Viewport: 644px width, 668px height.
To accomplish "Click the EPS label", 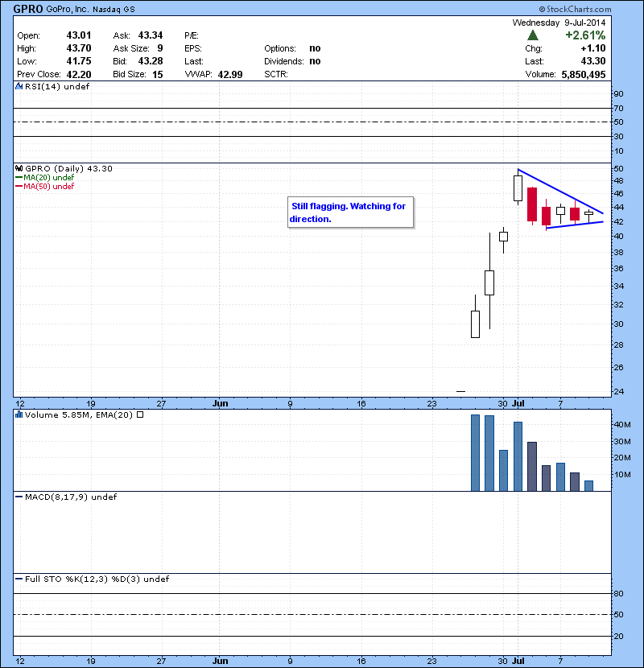I will [193, 48].
